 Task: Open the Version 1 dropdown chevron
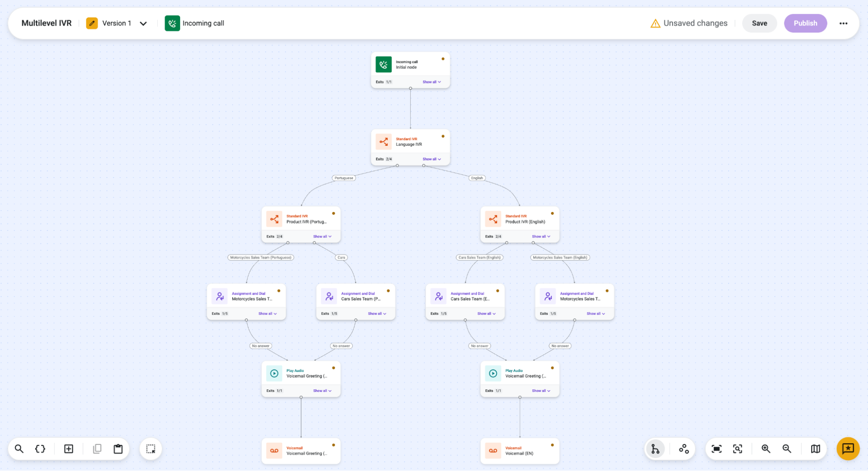coord(143,23)
